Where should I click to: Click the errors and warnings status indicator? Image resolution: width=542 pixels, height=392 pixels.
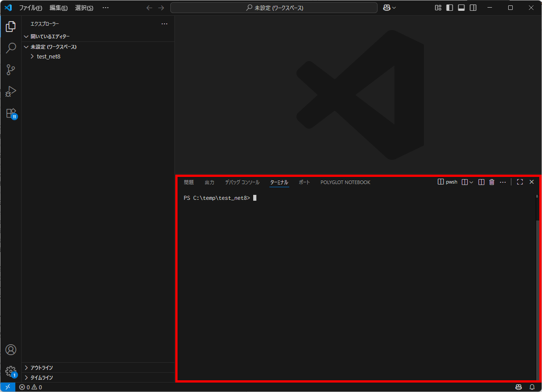(x=31, y=387)
